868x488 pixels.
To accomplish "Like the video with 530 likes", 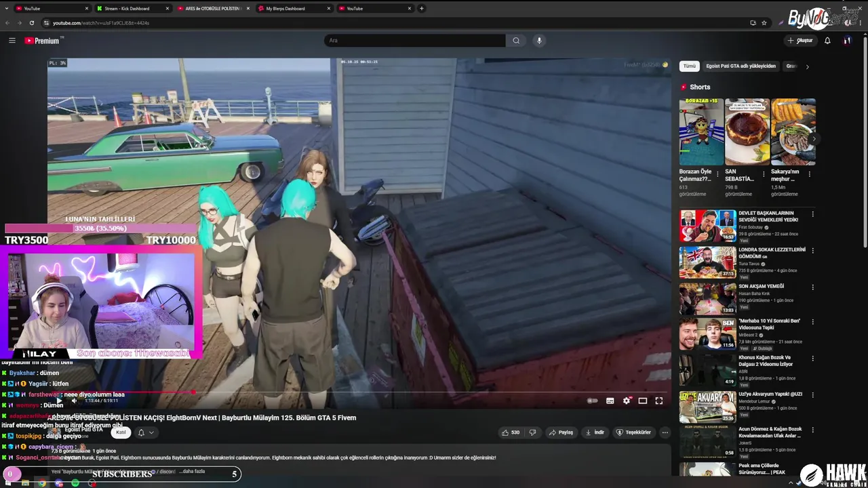I will coord(510,432).
